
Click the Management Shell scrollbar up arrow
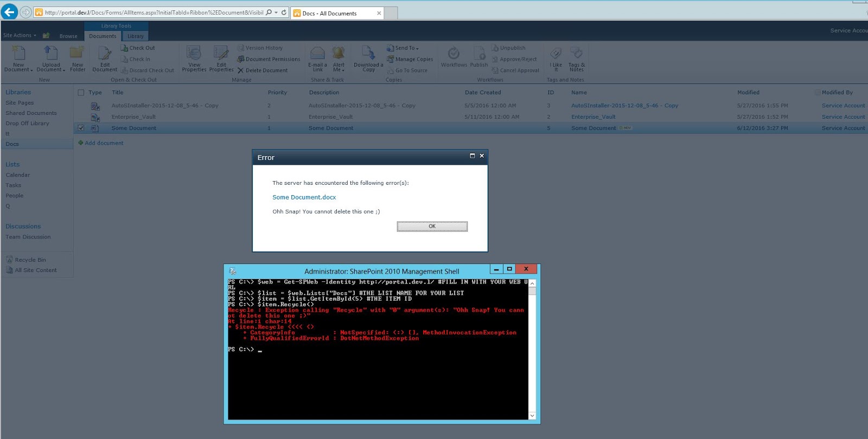coord(532,283)
